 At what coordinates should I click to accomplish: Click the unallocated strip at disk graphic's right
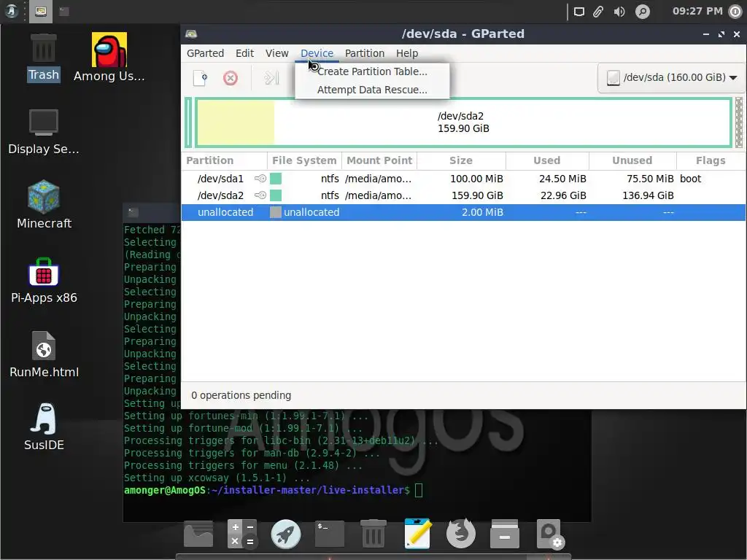[x=739, y=122]
